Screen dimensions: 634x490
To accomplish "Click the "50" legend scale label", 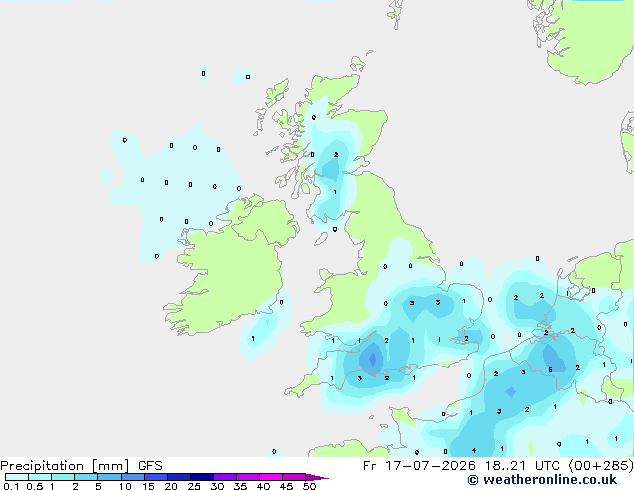I will 309,486.
